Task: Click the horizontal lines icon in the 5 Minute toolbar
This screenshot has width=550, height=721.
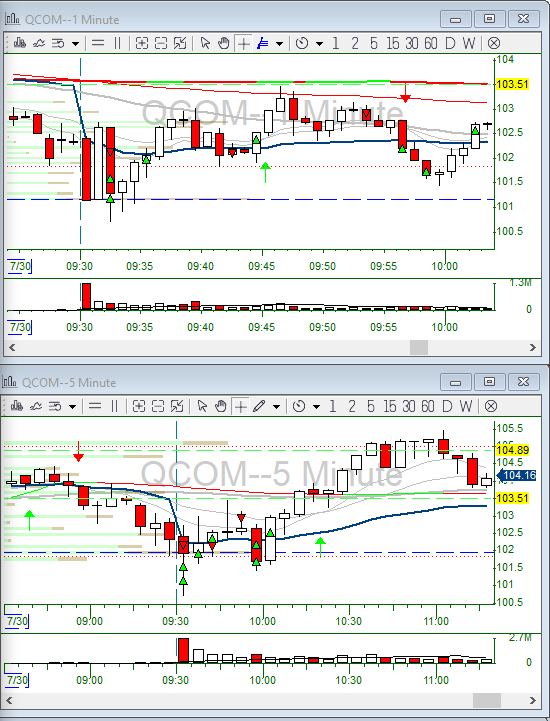Action: (x=95, y=406)
